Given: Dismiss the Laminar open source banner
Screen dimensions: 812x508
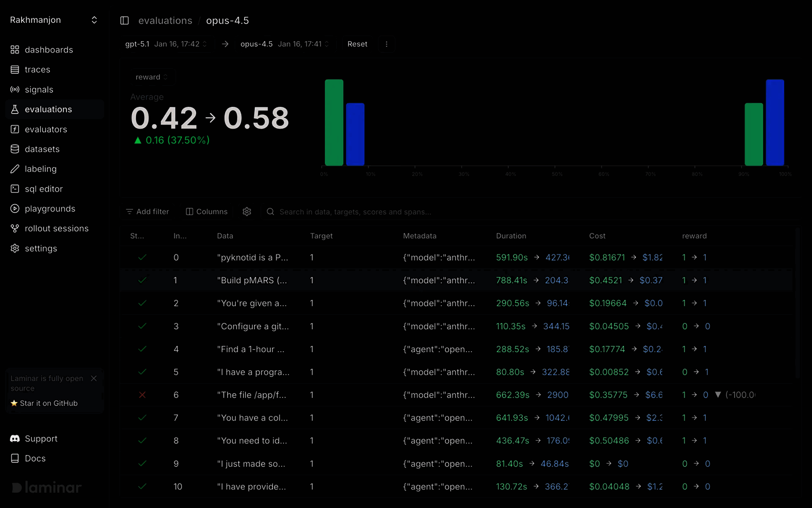Looking at the screenshot, I should click(x=94, y=378).
